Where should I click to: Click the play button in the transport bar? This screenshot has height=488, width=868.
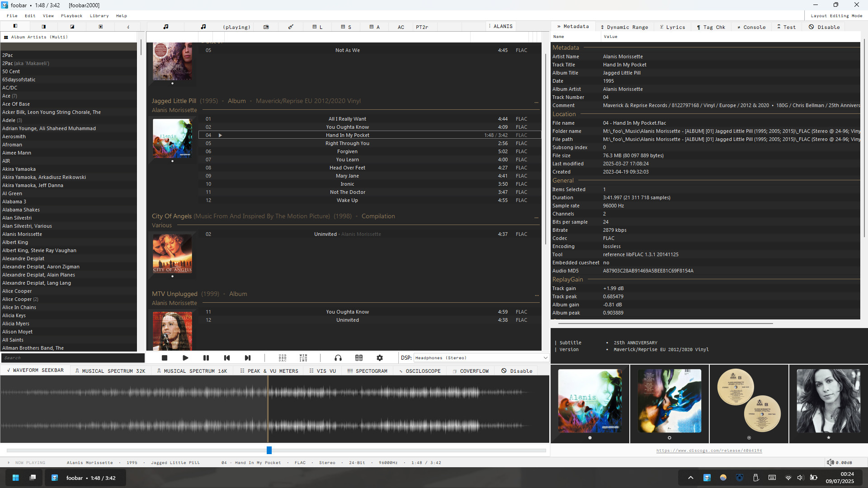click(185, 358)
